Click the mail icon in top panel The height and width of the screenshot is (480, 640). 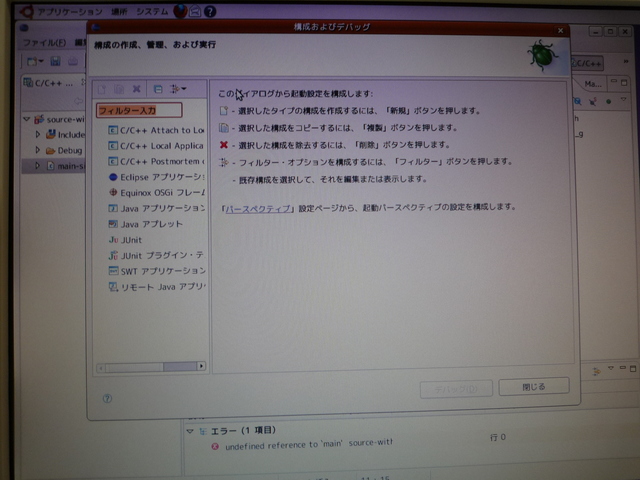pos(195,11)
